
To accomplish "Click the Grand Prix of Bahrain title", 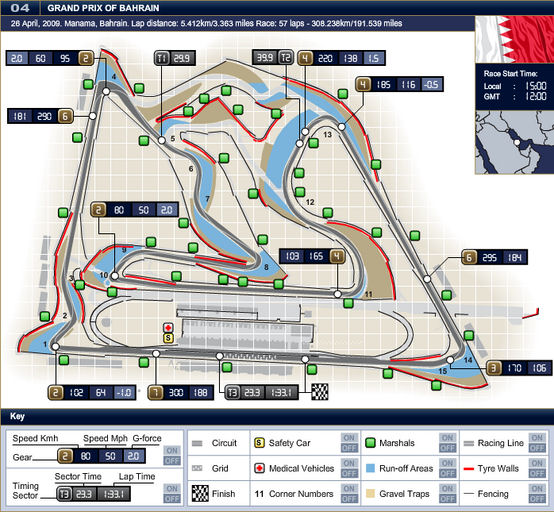I will [103, 8].
